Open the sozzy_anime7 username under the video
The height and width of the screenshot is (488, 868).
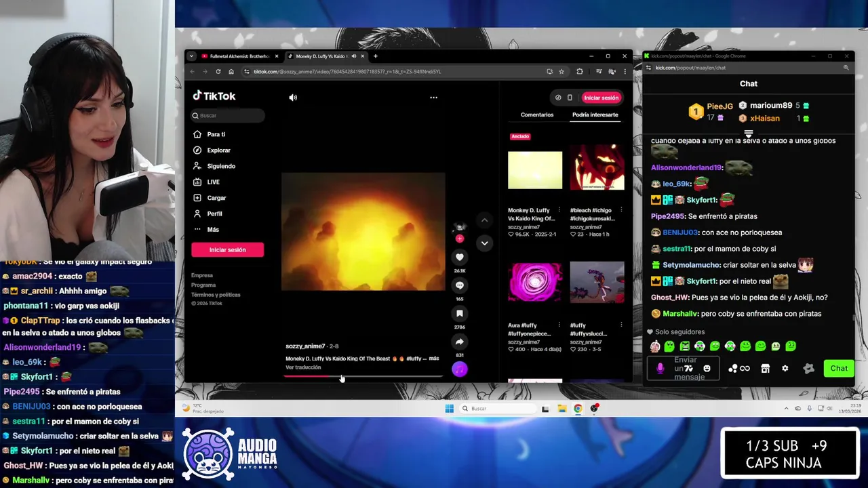tap(305, 346)
